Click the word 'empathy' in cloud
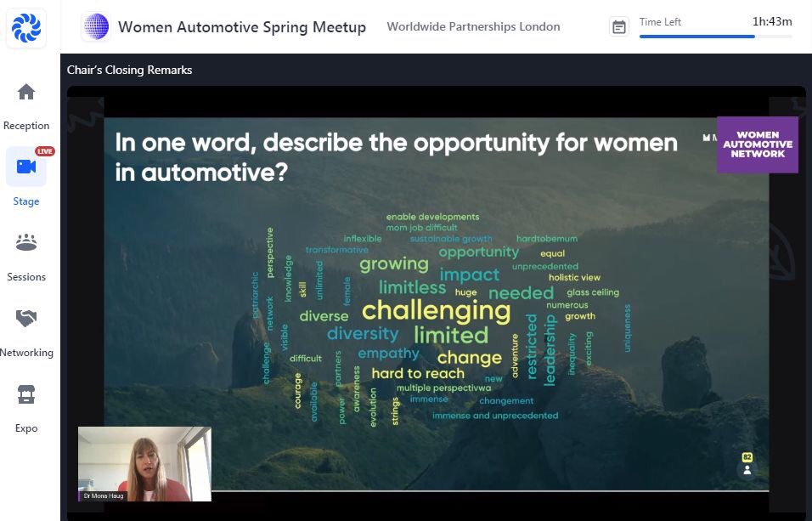The width and height of the screenshot is (812, 521). pyautogui.click(x=388, y=354)
